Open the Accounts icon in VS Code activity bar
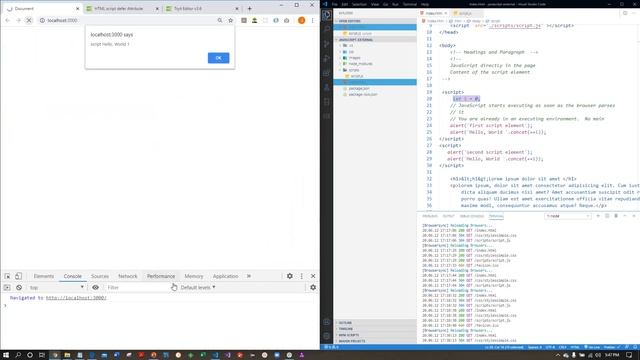Viewport: 640px width, 360px height. [327, 322]
